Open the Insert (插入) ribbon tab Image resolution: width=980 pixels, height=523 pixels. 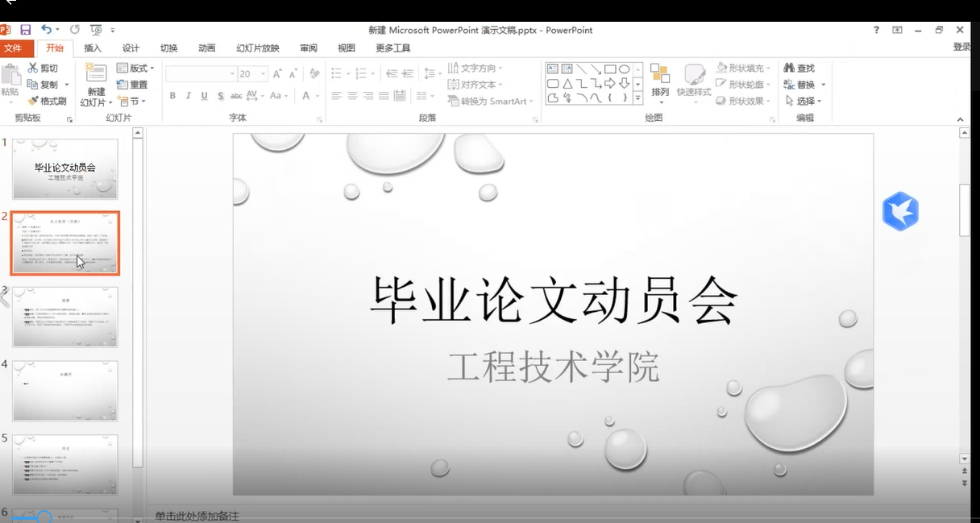tap(93, 48)
